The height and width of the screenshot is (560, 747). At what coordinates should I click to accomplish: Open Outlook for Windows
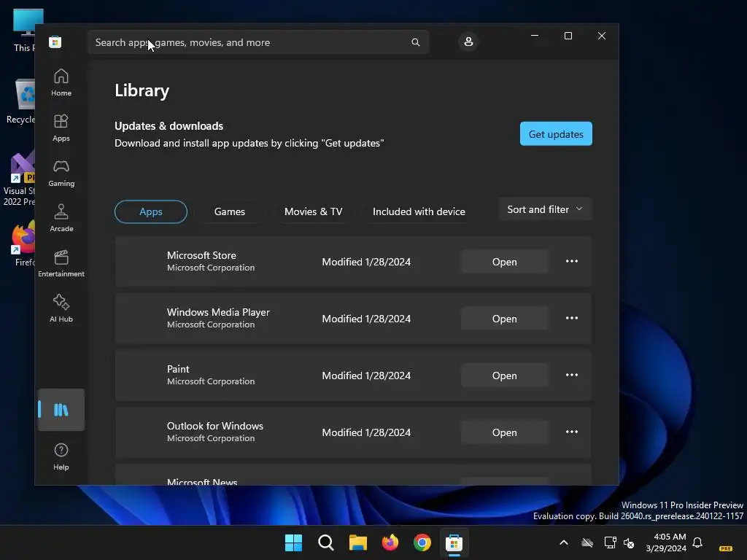pyautogui.click(x=505, y=432)
